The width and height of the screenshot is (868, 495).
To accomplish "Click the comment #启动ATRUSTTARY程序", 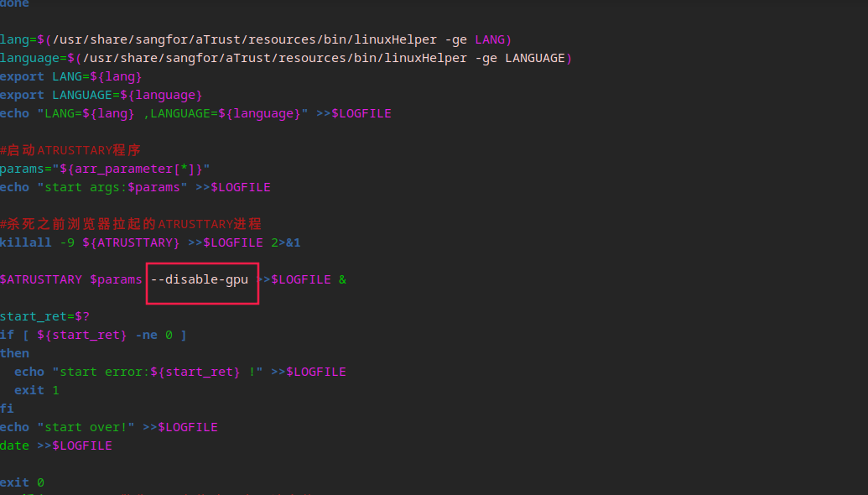I will point(70,150).
